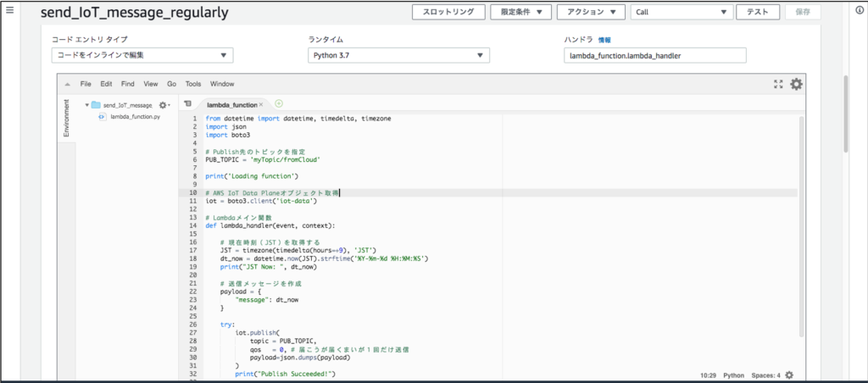The height and width of the screenshot is (383, 868).
Task: Click the スロットリング button
Action: 448,12
